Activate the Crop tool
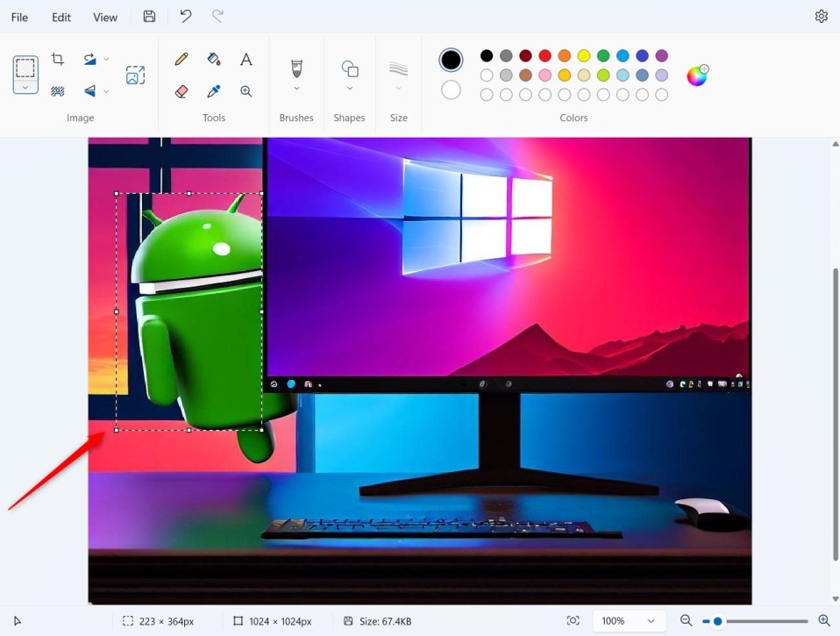 pos(58,58)
